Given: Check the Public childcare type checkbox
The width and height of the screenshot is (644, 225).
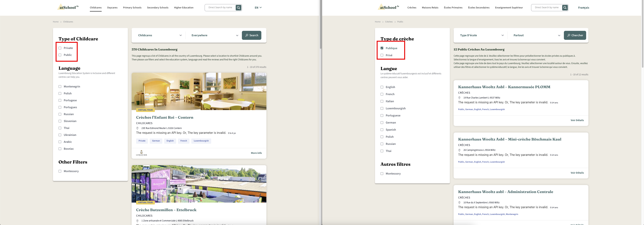Looking at the screenshot, I should (60, 55).
